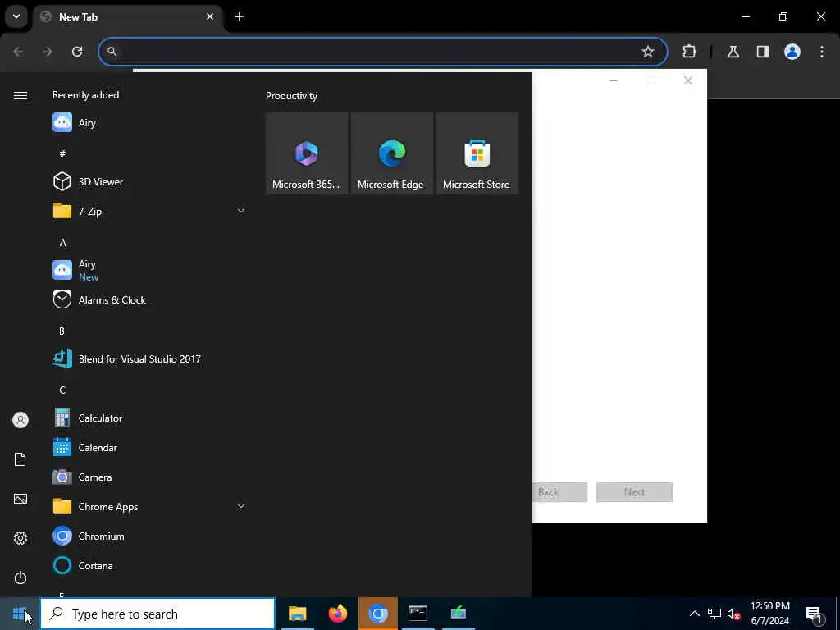Open network status tray icon
This screenshot has width=840, height=630.
pyautogui.click(x=714, y=614)
